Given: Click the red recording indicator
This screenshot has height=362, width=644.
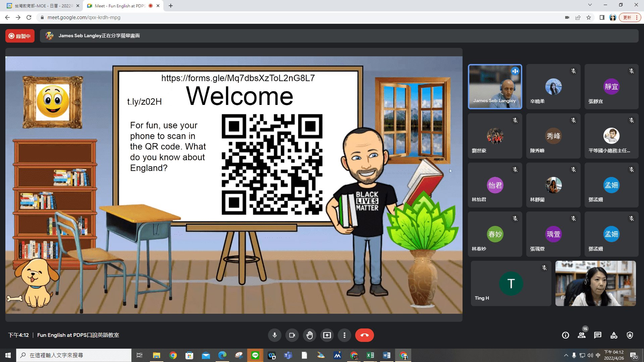Looking at the screenshot, I should pos(20,36).
